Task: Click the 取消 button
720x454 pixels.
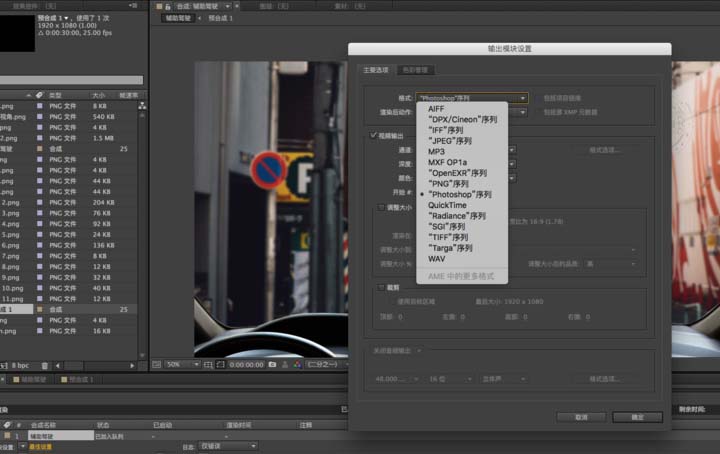Action: pyautogui.click(x=581, y=416)
